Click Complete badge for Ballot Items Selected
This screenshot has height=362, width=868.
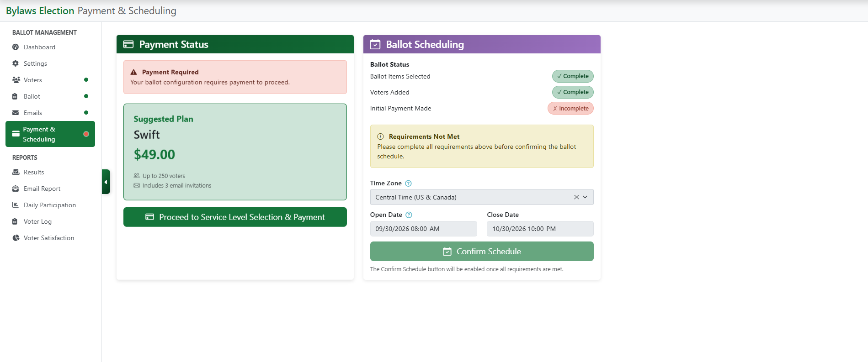(x=573, y=76)
